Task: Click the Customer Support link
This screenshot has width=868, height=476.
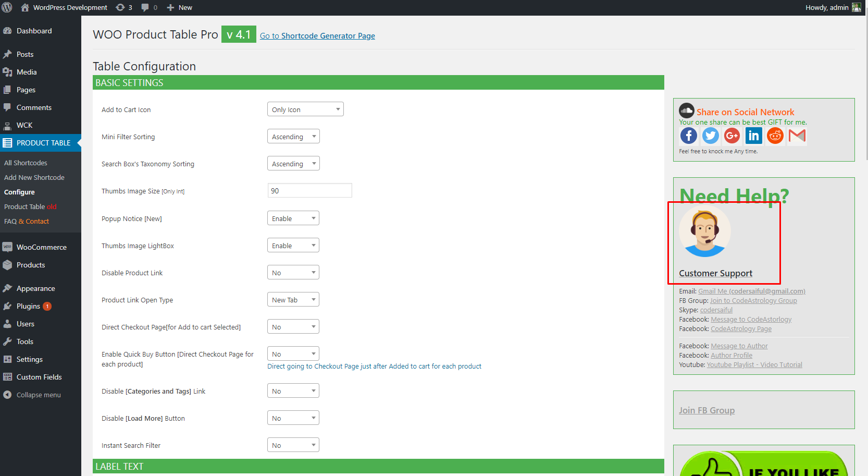Action: click(715, 273)
